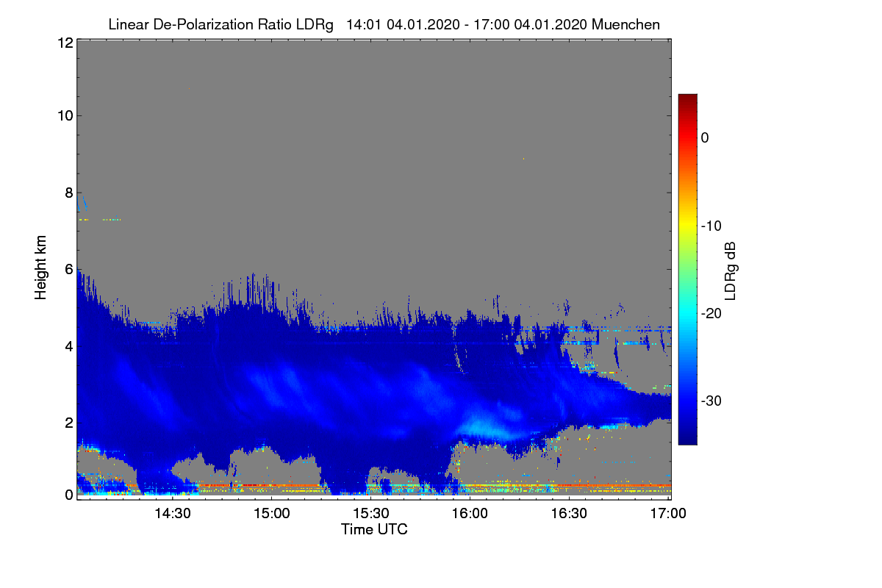This screenshot has width=882, height=588.
Task: Click the date range '14:01 04.01.2020' in title
Action: [402, 24]
